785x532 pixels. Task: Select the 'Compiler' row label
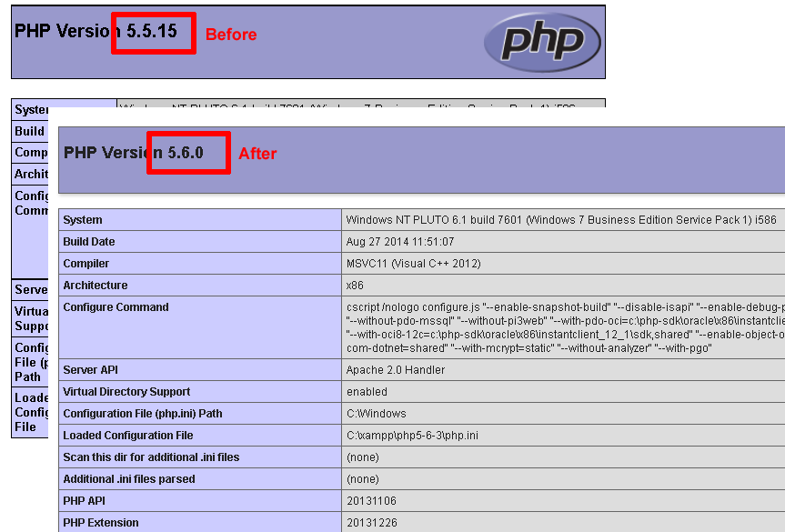point(86,264)
